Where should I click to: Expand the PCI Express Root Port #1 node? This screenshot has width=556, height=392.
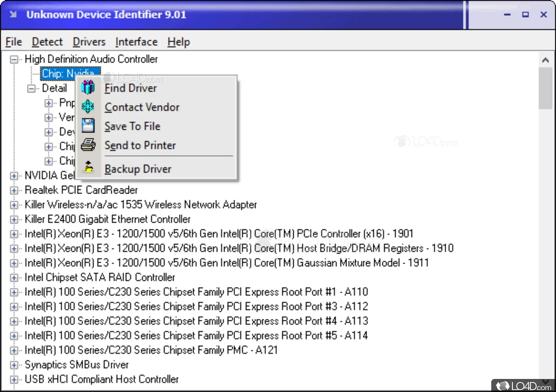coord(14,292)
